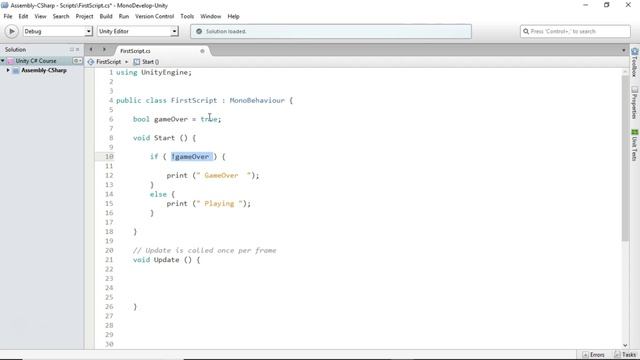
Task: Click 'using UnityEngine;' on line 1
Action: (x=153, y=73)
